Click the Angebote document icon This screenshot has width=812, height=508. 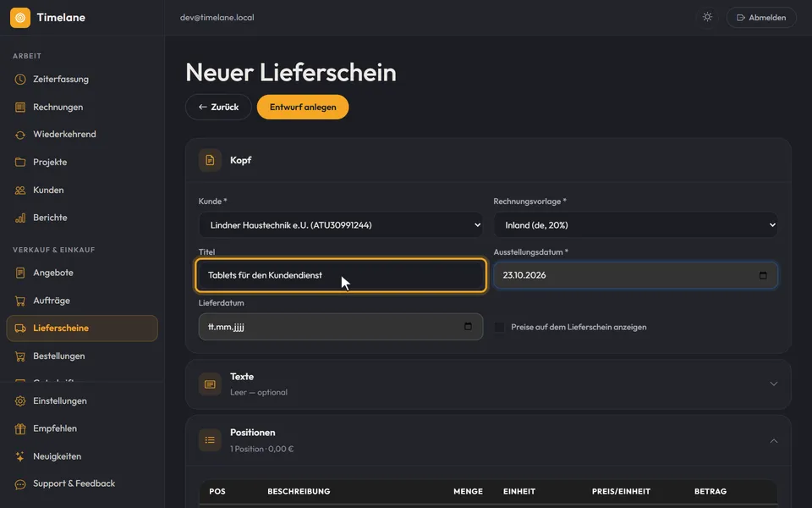coord(20,273)
